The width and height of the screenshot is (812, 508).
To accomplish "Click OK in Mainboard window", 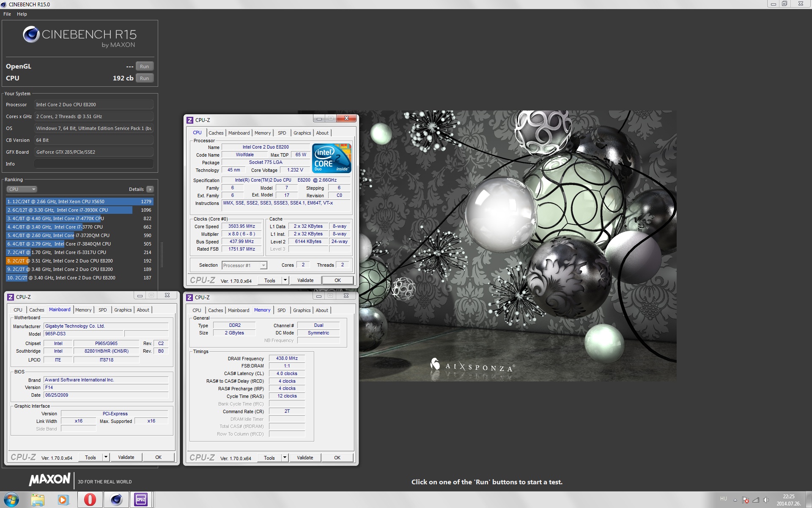I will (x=158, y=457).
